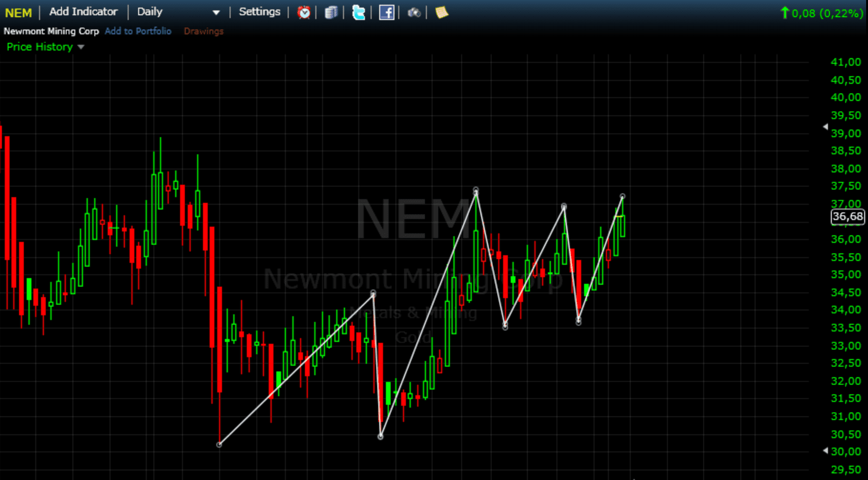This screenshot has width=868, height=480.
Task: Open the data stack icon in toolbar
Action: [331, 12]
